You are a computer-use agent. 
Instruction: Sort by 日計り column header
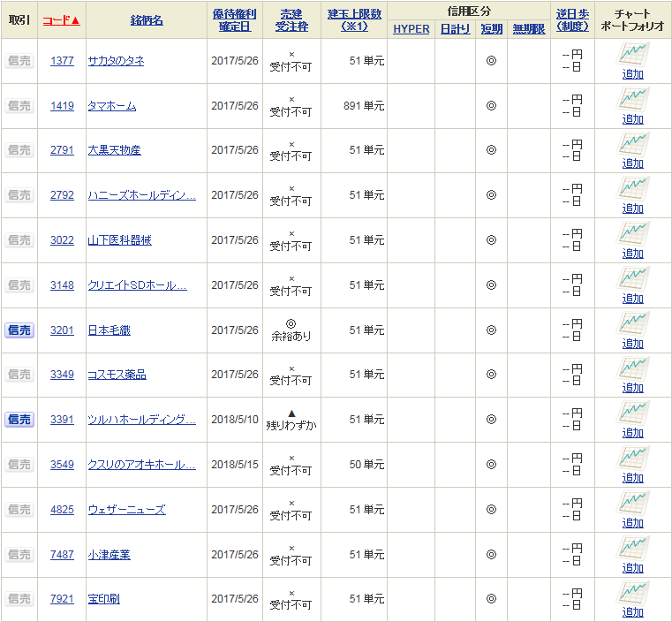[455, 29]
